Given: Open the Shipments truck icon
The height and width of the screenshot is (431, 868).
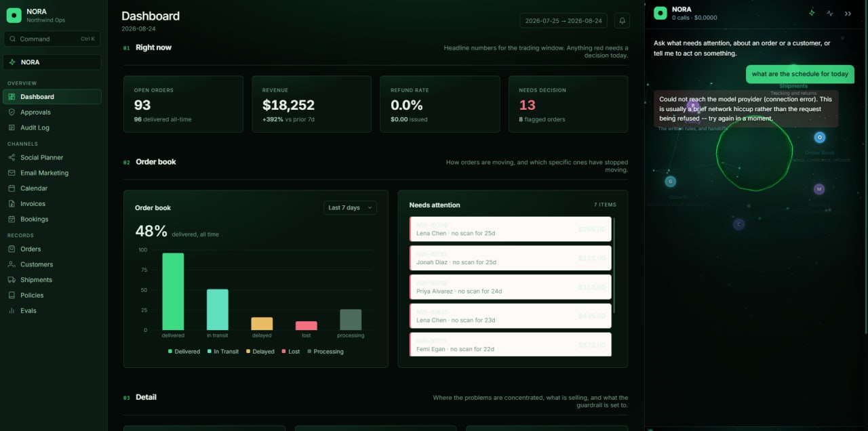Looking at the screenshot, I should (x=12, y=279).
